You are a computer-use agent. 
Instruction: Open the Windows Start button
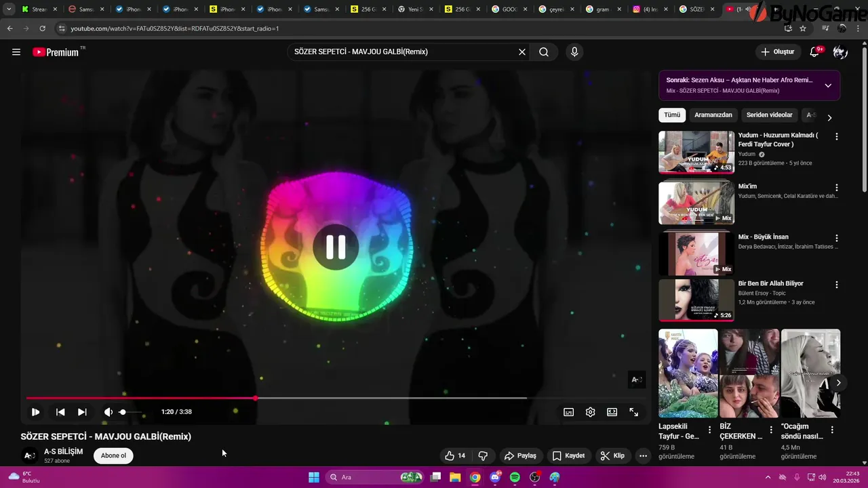[x=314, y=477]
